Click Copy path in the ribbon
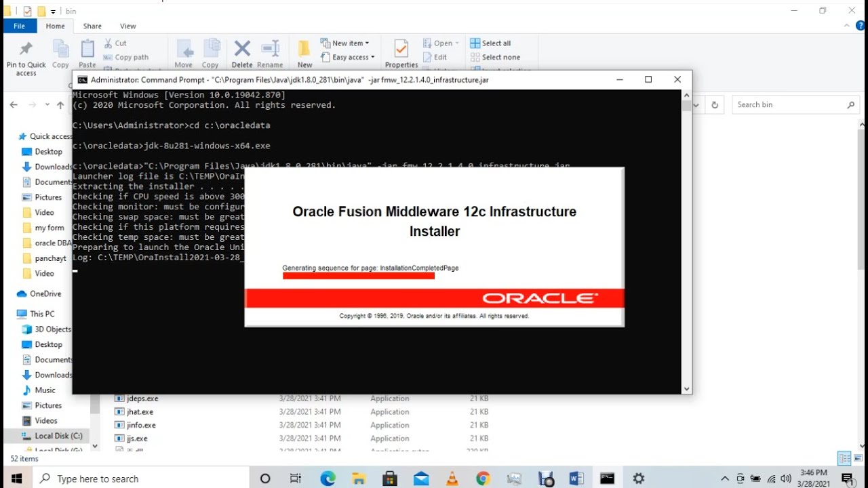The image size is (868, 488). click(x=126, y=57)
